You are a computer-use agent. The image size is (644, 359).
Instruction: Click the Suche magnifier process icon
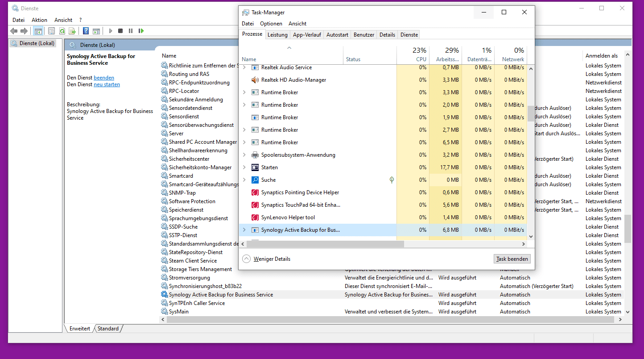coord(255,180)
